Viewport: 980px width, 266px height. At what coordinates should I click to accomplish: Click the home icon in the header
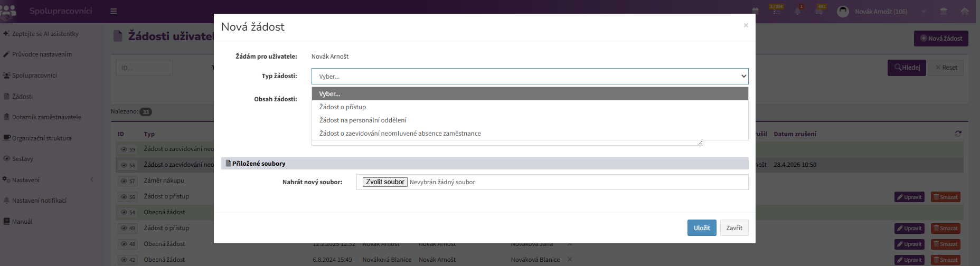click(965, 11)
